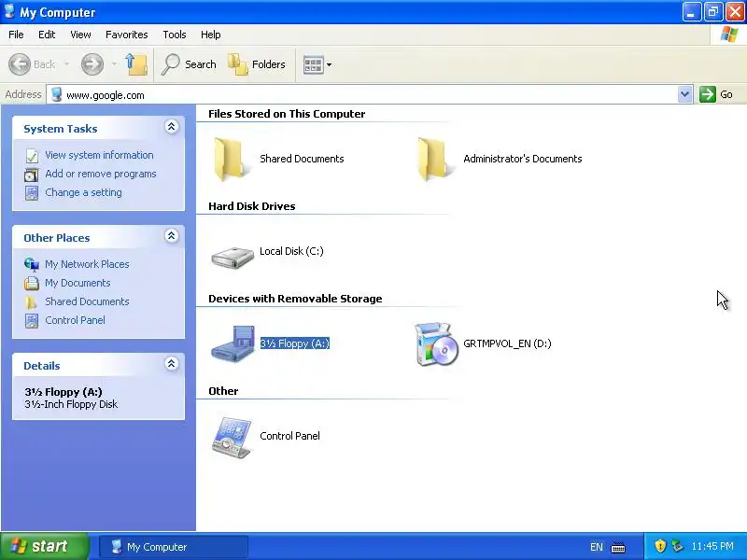The height and width of the screenshot is (560, 747).
Task: Open My Documents sidebar link
Action: (78, 283)
